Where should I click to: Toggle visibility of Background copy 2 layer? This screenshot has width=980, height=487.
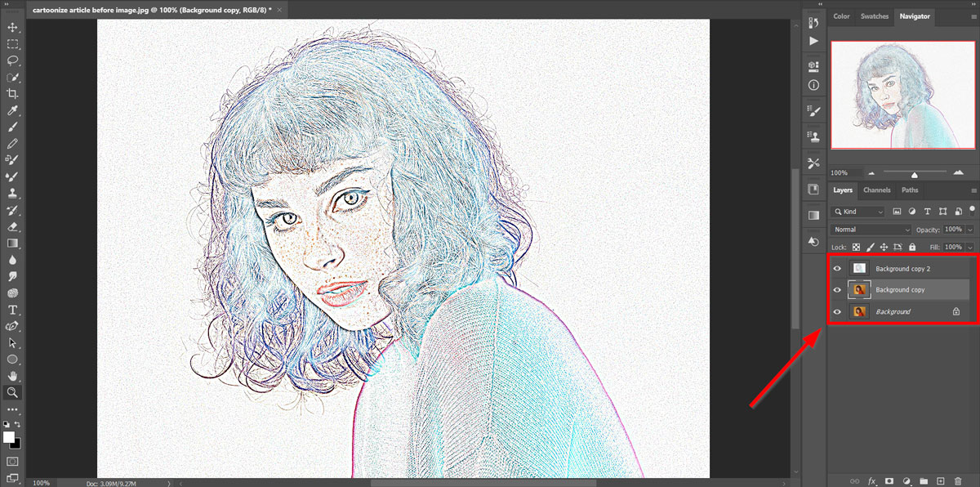click(836, 268)
